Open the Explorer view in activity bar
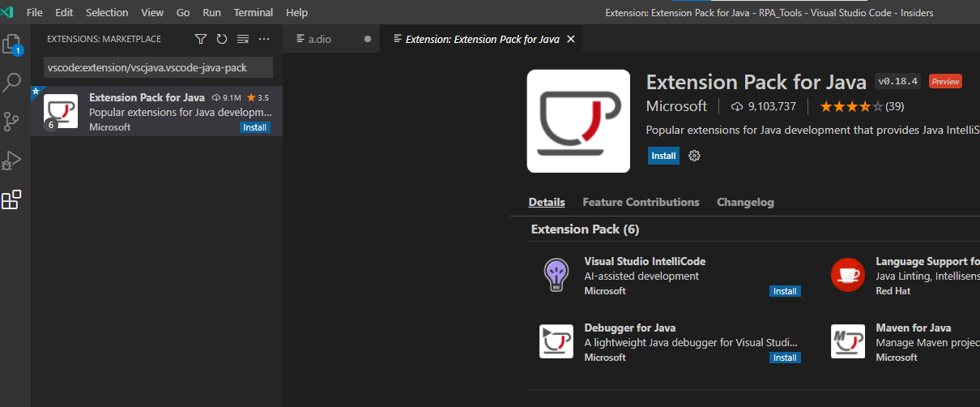 pyautogui.click(x=12, y=45)
